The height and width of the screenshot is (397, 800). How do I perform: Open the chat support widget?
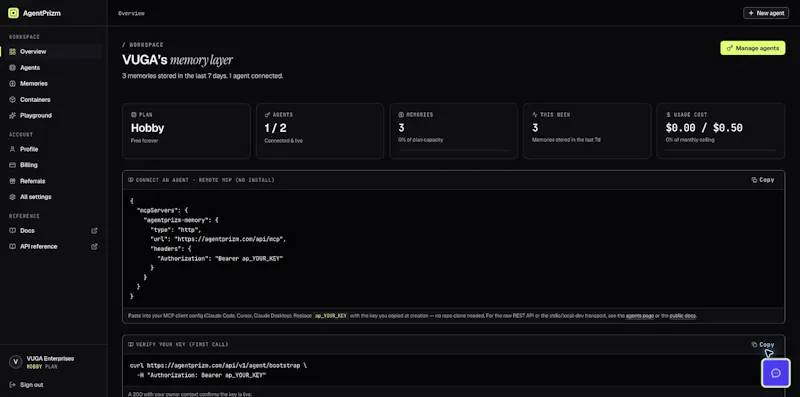tap(776, 373)
